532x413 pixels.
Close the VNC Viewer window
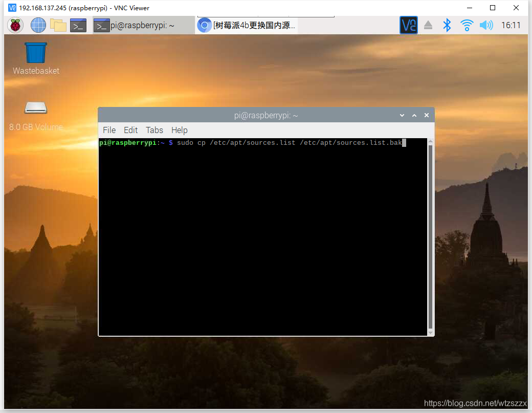(x=516, y=8)
